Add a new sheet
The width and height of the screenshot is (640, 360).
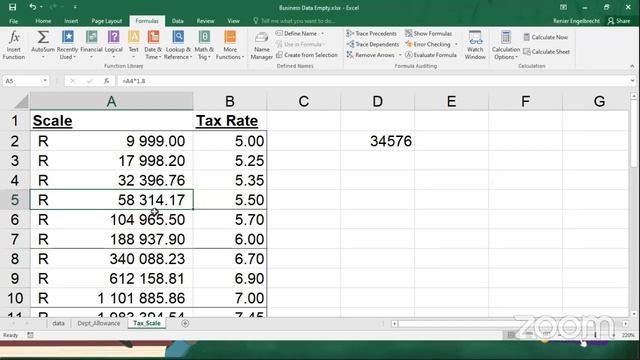(x=185, y=323)
